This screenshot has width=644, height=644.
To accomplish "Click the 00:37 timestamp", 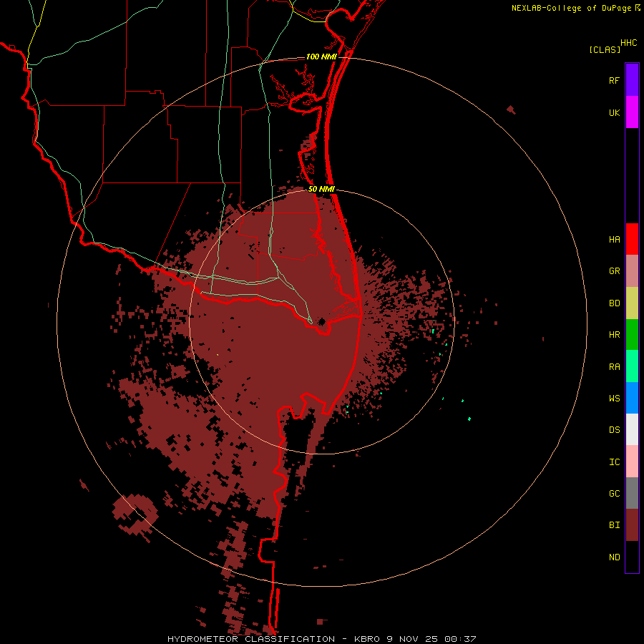I will [460, 639].
